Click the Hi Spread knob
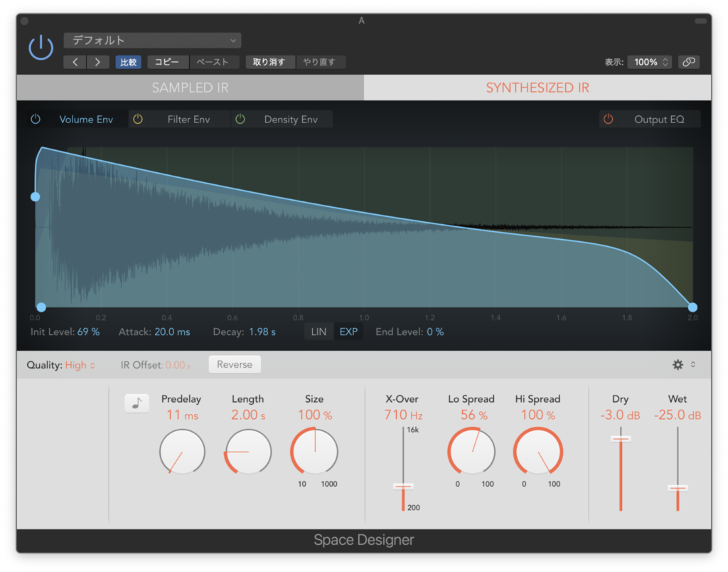This screenshot has height=572, width=728. (538, 452)
